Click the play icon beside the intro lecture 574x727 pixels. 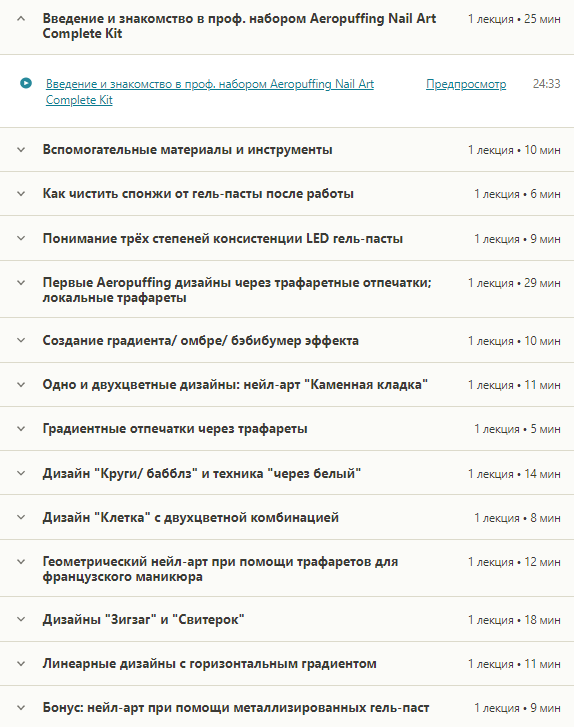[x=26, y=83]
